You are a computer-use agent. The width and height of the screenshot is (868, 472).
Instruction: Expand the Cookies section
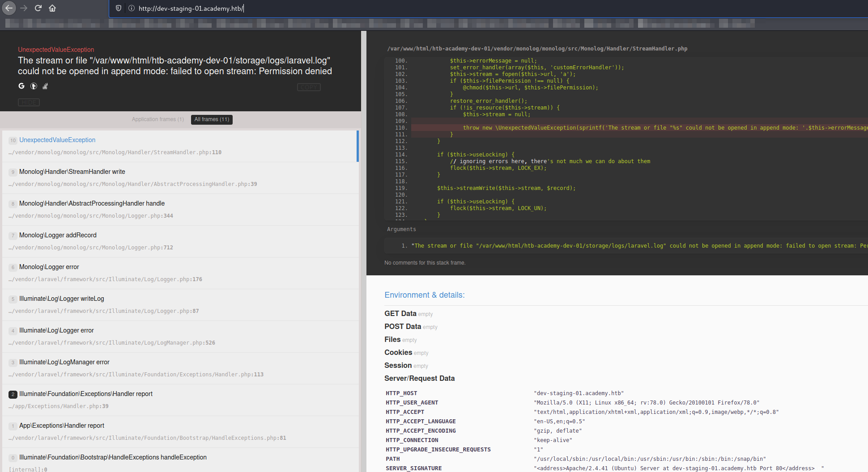point(398,353)
